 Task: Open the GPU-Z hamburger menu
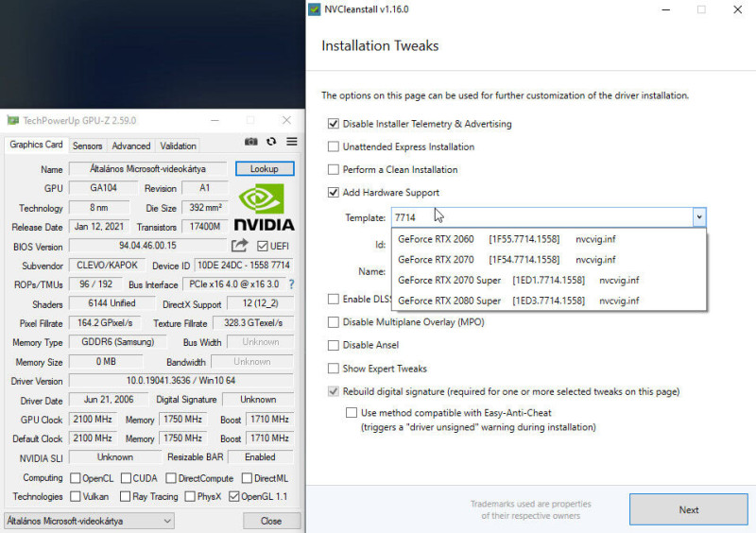coord(292,142)
